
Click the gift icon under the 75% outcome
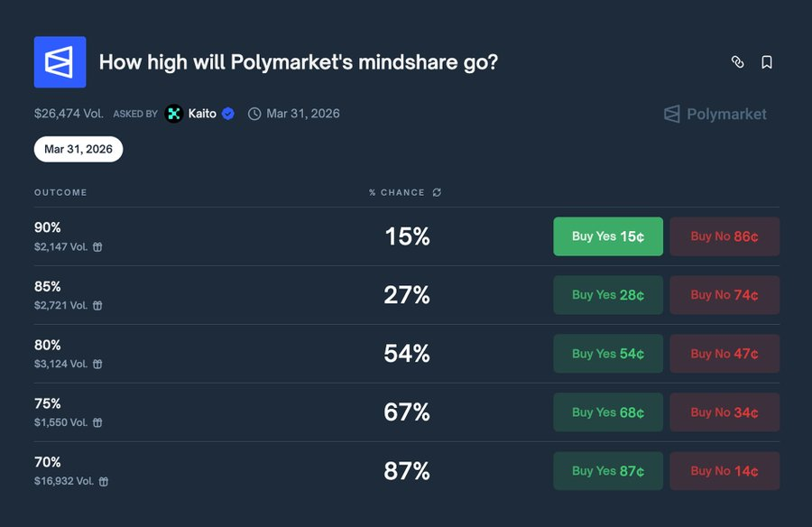click(97, 422)
